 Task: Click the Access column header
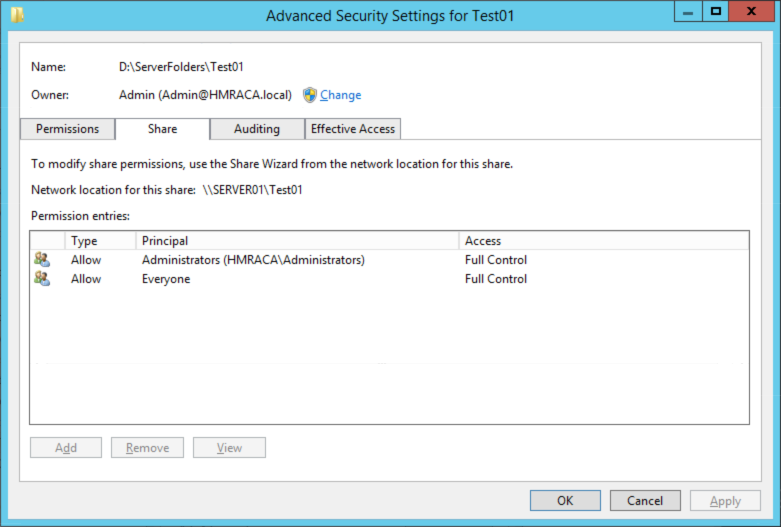coord(604,241)
